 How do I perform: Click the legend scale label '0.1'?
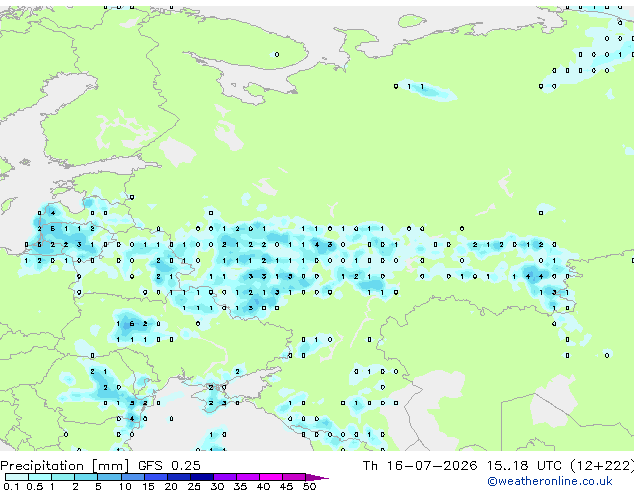[11, 486]
